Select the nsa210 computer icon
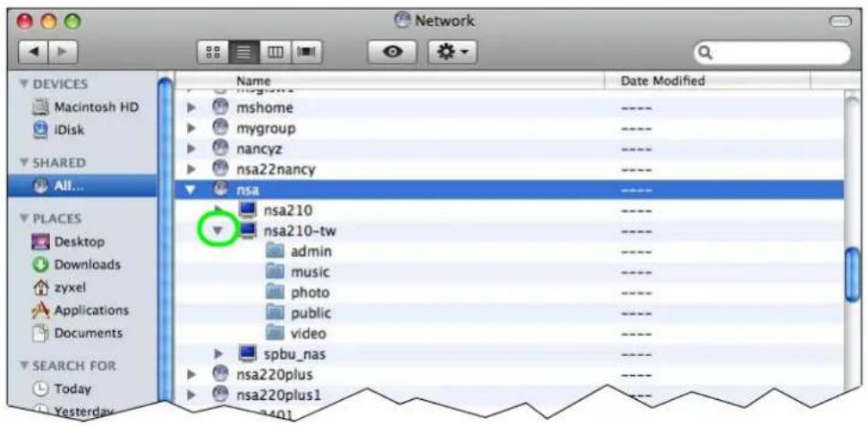Screen dimensions: 868x426 (248, 210)
